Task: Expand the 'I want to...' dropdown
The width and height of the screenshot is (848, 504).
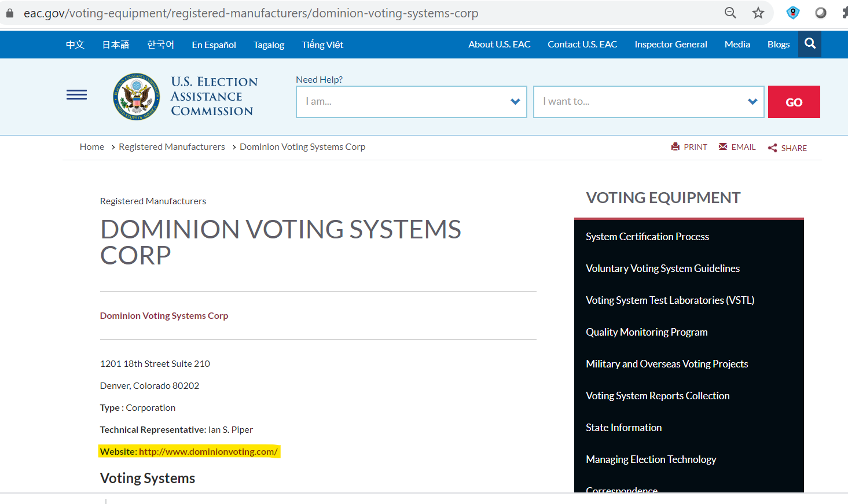Action: tap(649, 102)
